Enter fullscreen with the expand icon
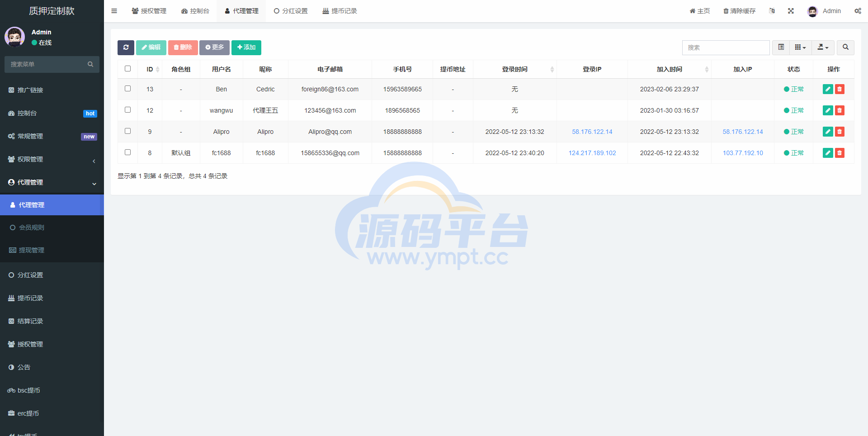This screenshot has height=436, width=868. [791, 11]
